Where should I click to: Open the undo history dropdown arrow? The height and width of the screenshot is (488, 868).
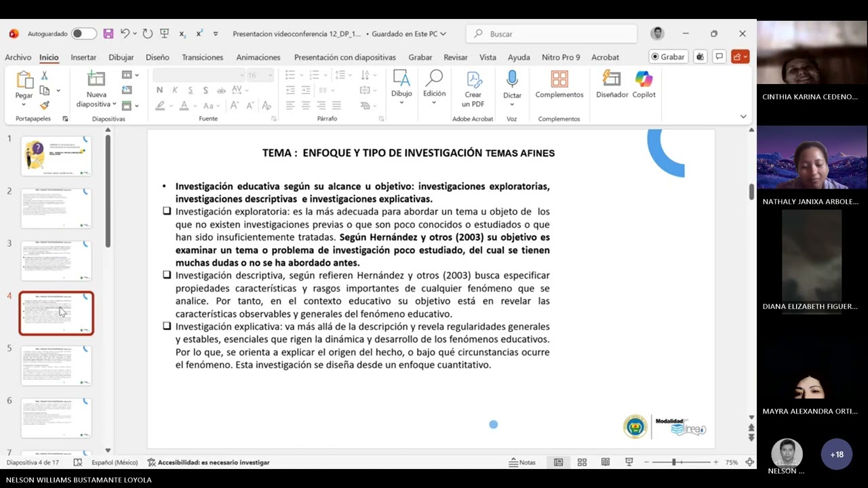[134, 33]
